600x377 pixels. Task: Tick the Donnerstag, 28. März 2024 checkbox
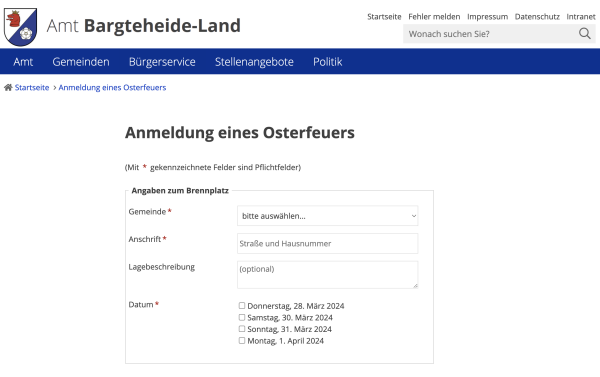point(242,305)
